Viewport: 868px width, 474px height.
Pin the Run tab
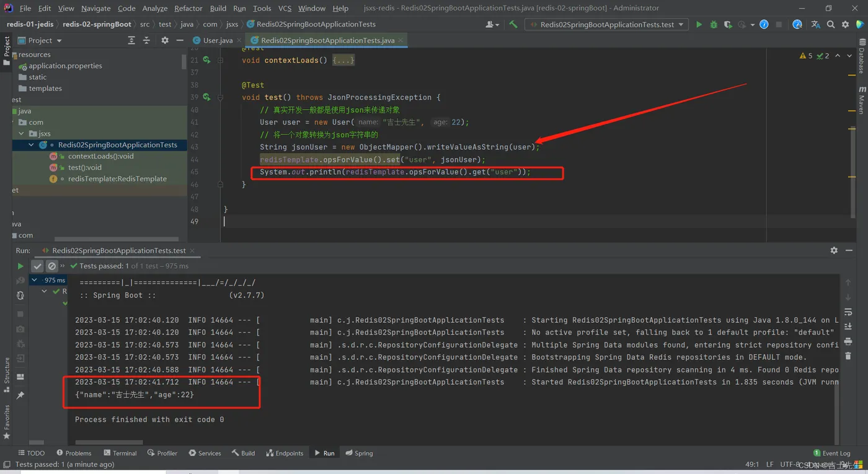point(20,395)
